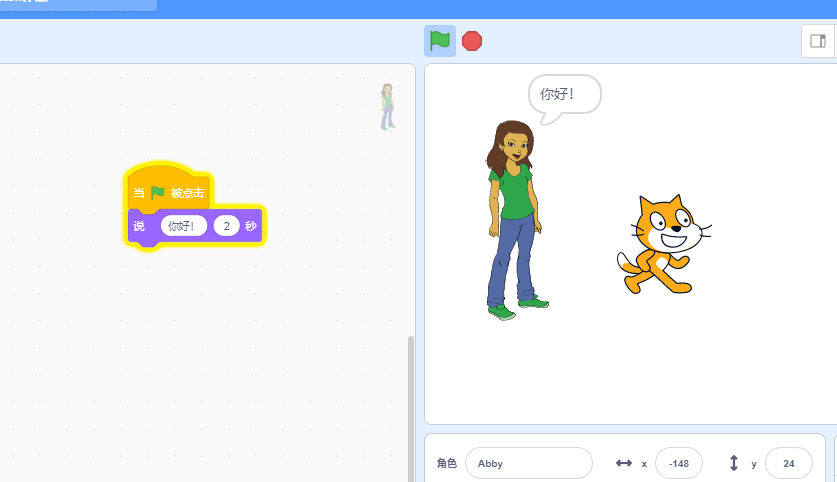
Task: Click the Scratch cat on stage
Action: click(x=663, y=246)
